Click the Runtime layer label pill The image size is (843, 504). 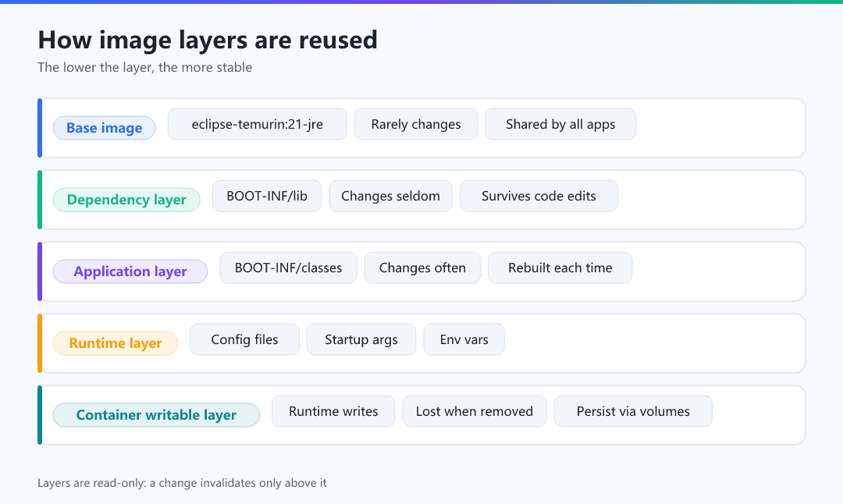pyautogui.click(x=116, y=343)
